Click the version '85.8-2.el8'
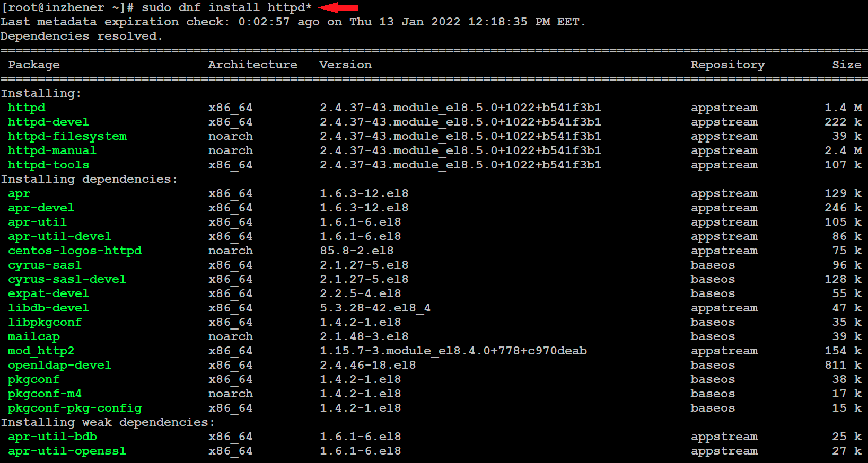The width and height of the screenshot is (868, 463). pos(356,251)
